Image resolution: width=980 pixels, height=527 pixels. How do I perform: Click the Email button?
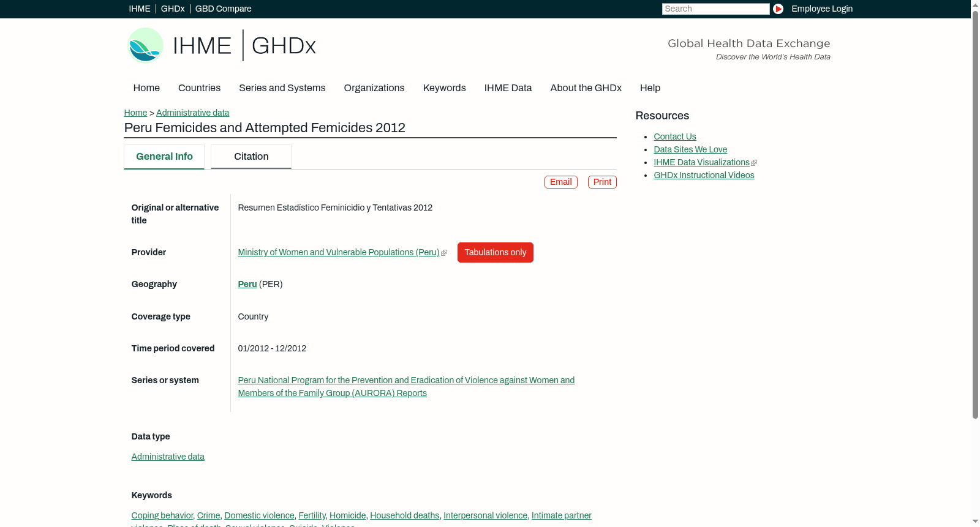560,182
